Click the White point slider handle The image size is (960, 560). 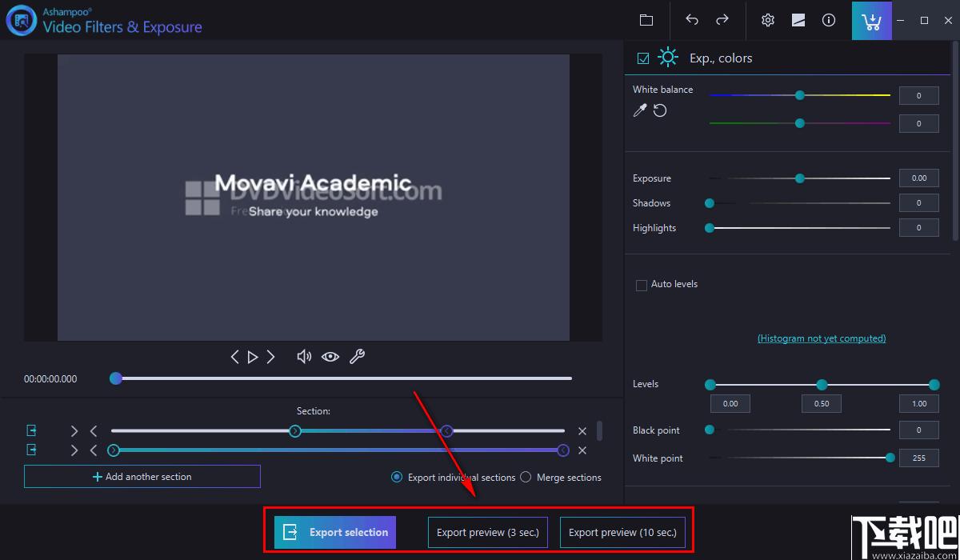890,458
